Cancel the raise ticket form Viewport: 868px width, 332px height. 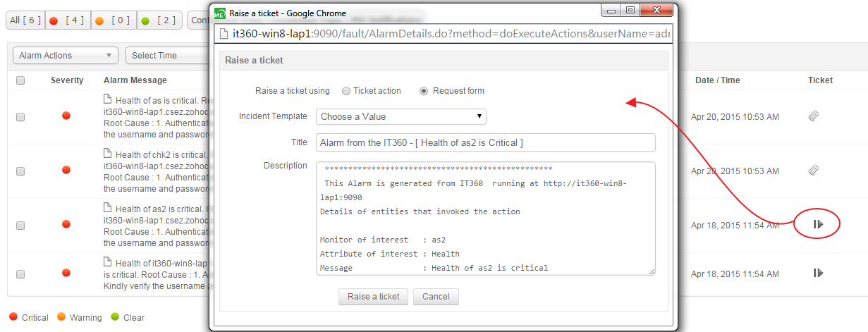tap(436, 297)
